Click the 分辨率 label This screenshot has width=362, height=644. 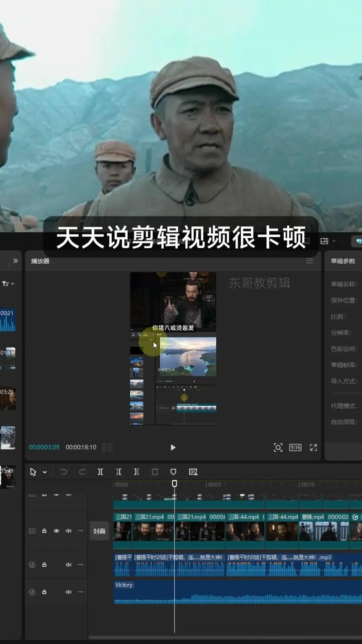341,333
